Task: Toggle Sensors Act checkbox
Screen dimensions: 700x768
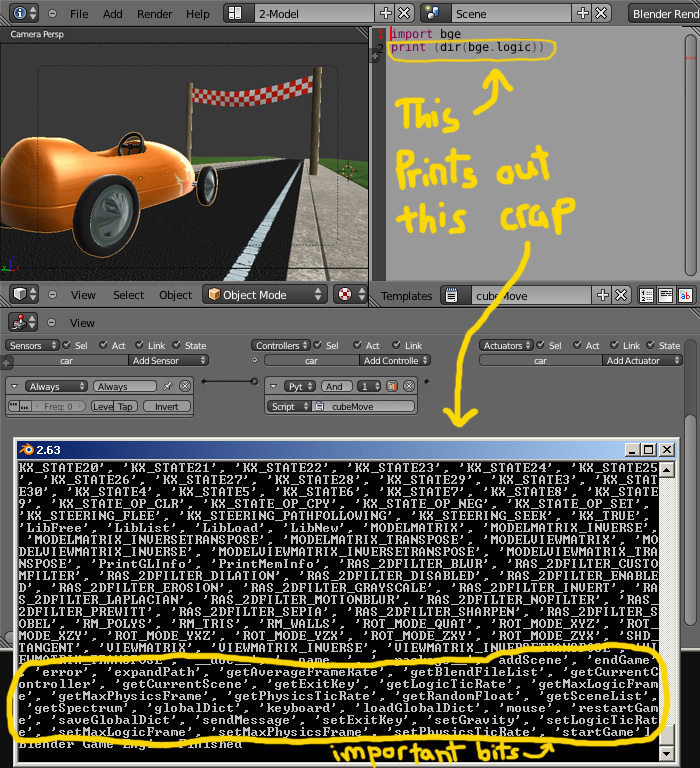Action: pos(103,345)
